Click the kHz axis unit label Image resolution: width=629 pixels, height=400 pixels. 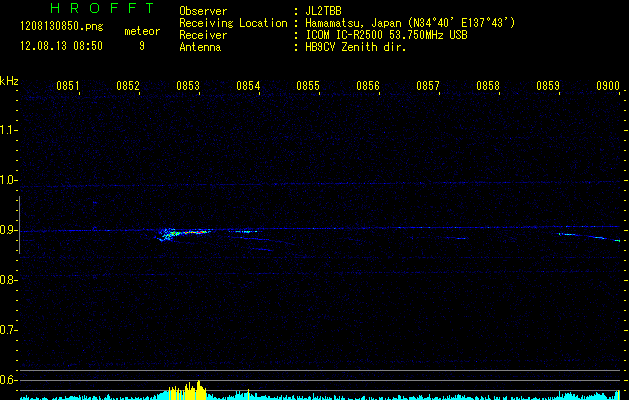click(x=9, y=79)
